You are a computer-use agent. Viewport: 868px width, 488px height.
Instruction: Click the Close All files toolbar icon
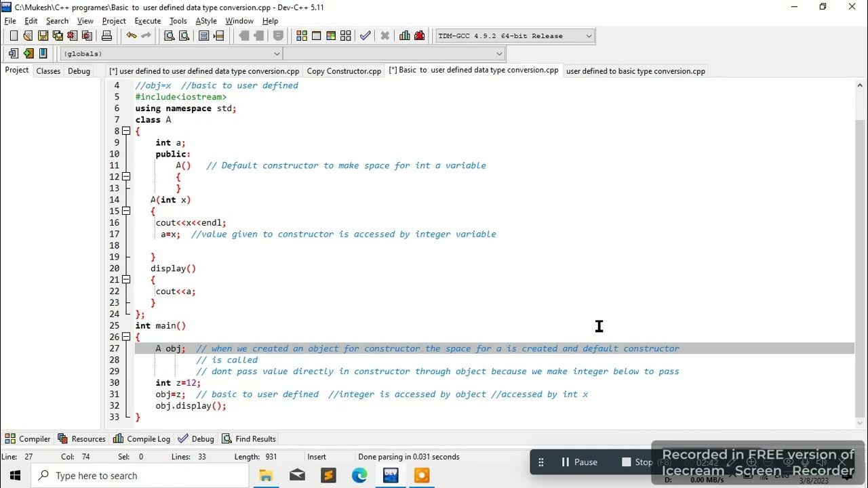[x=87, y=36]
